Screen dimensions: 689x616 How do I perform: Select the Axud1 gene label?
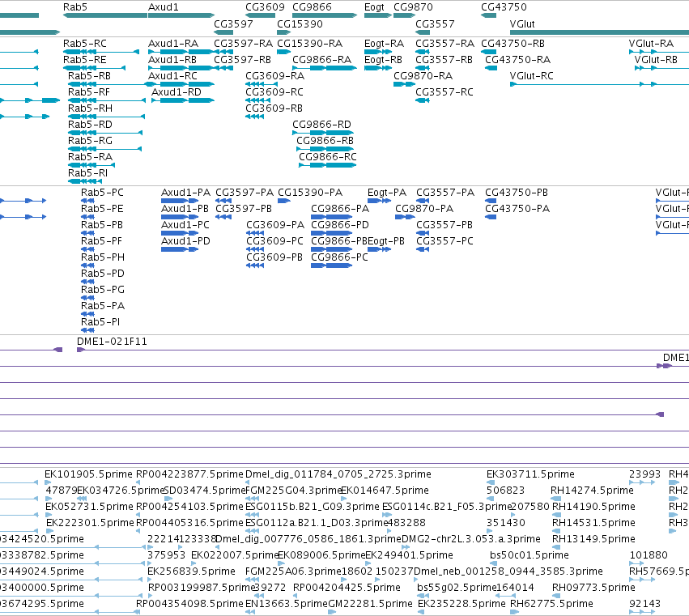163,7
